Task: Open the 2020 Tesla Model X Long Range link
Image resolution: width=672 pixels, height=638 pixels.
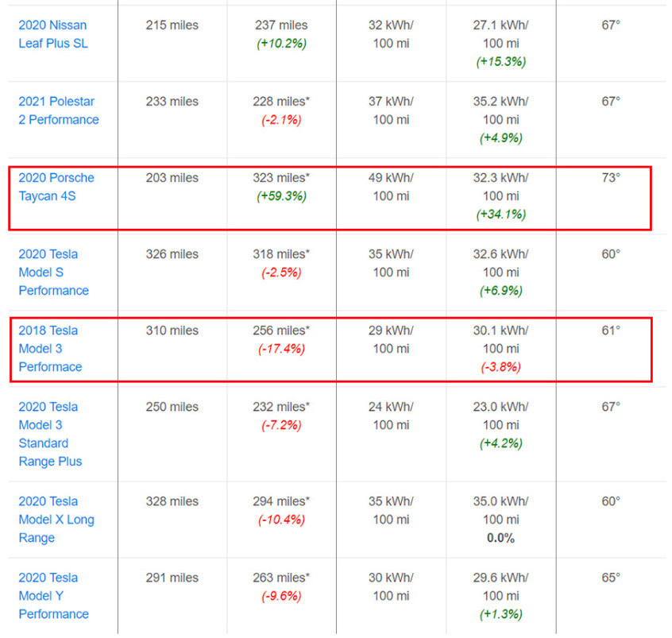Action: pos(56,520)
